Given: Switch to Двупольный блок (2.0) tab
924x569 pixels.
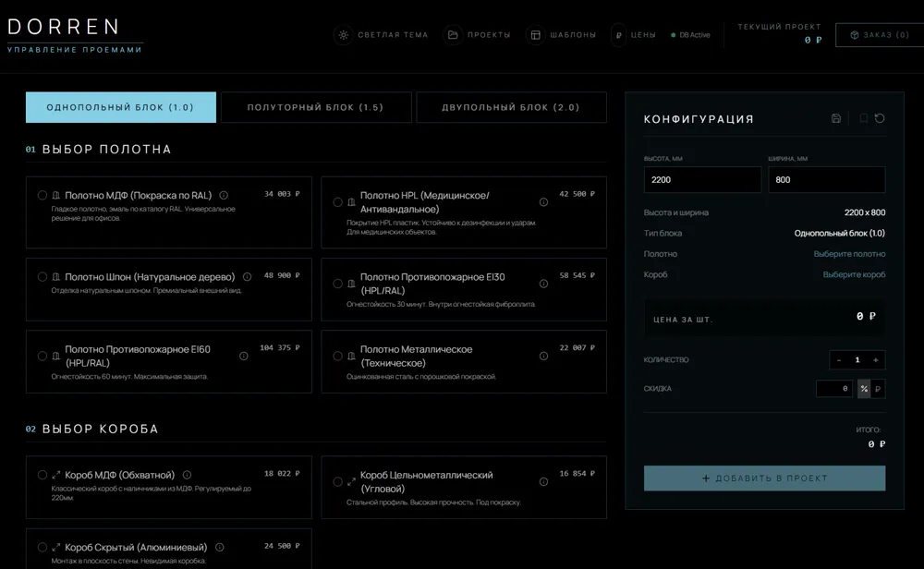Looking at the screenshot, I should (512, 107).
